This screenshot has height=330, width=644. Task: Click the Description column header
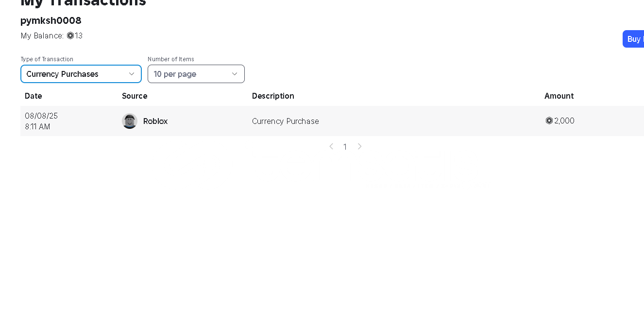point(273,96)
